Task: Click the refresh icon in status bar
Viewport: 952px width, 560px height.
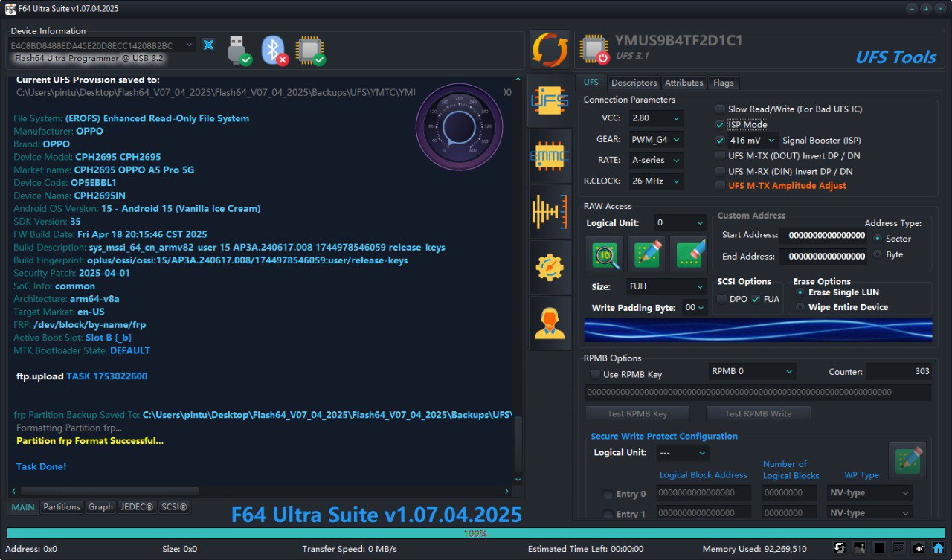Action: point(840,548)
